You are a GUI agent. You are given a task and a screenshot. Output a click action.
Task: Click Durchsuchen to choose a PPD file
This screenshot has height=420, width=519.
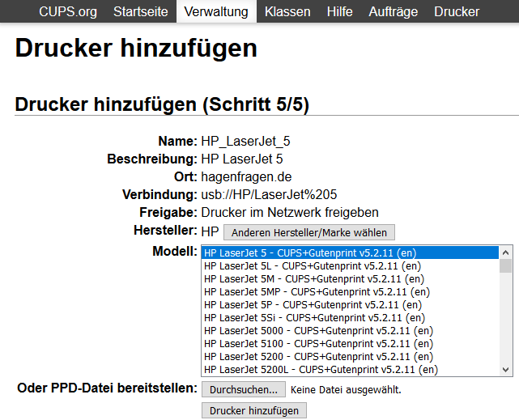244,389
